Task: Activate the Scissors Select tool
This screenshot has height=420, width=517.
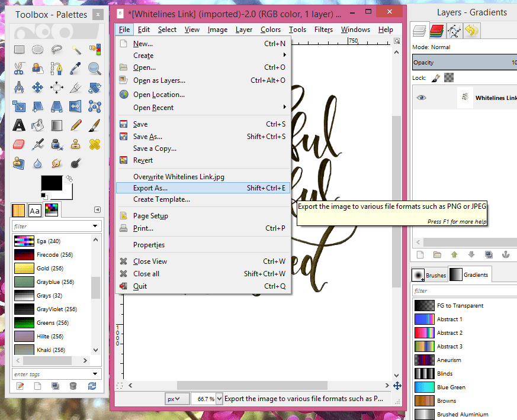Action: 18,68
